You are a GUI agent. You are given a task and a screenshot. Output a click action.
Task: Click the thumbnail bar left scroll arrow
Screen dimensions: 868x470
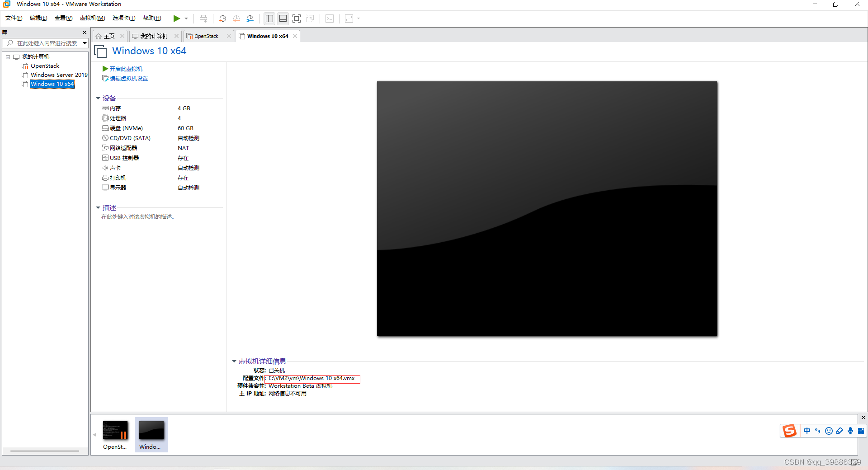pos(94,435)
